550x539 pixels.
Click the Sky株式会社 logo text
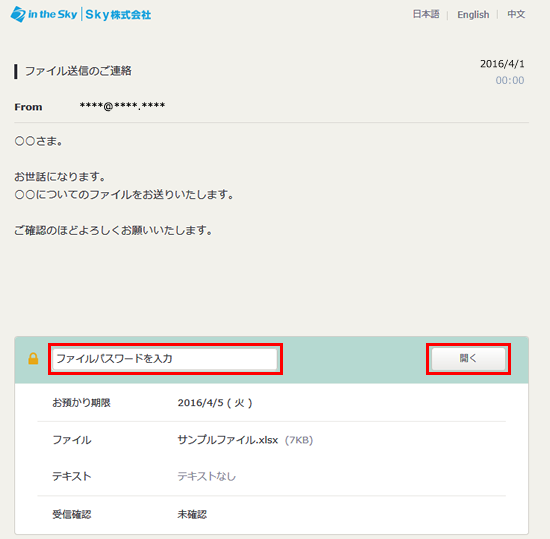(x=118, y=15)
